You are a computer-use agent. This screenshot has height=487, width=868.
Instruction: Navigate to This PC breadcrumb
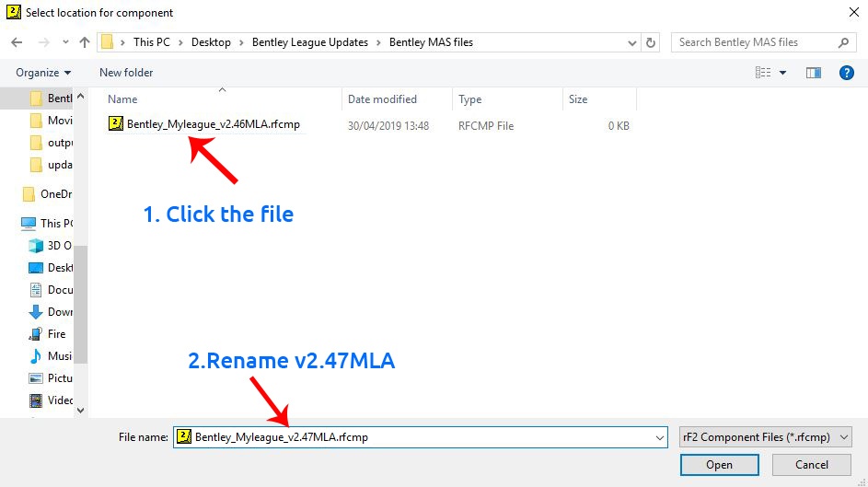point(152,42)
